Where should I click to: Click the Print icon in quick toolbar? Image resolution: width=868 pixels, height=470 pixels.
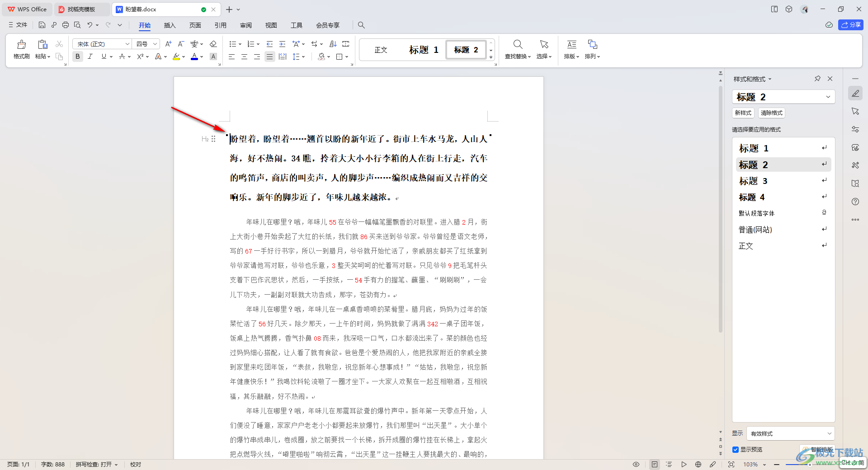66,25
